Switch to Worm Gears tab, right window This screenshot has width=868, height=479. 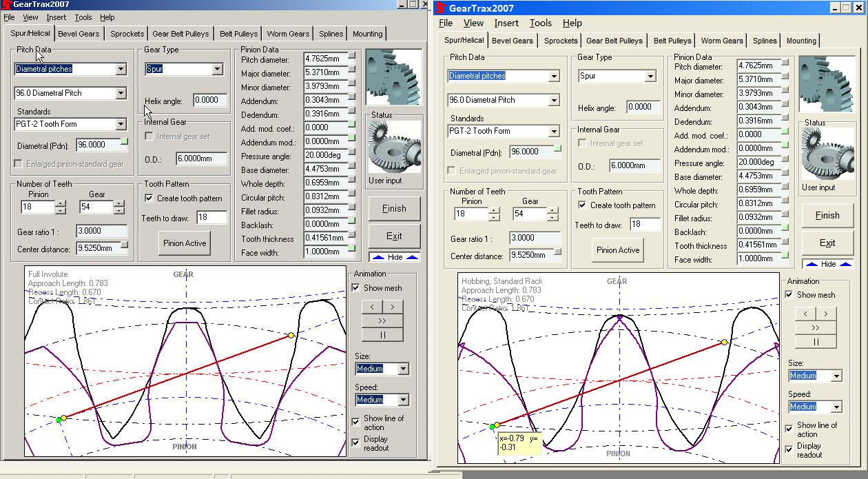(722, 41)
